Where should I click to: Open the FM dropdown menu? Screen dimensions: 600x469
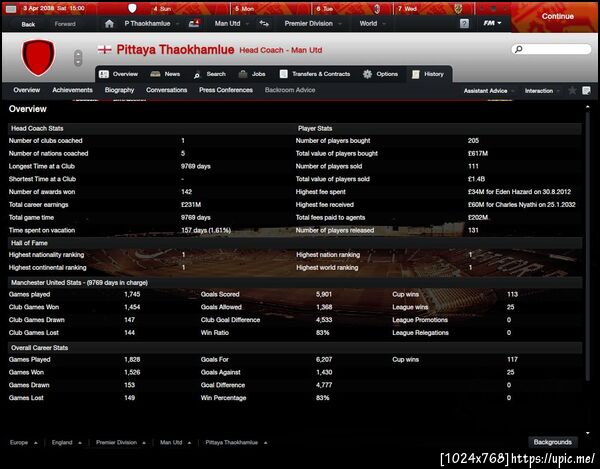click(492, 23)
